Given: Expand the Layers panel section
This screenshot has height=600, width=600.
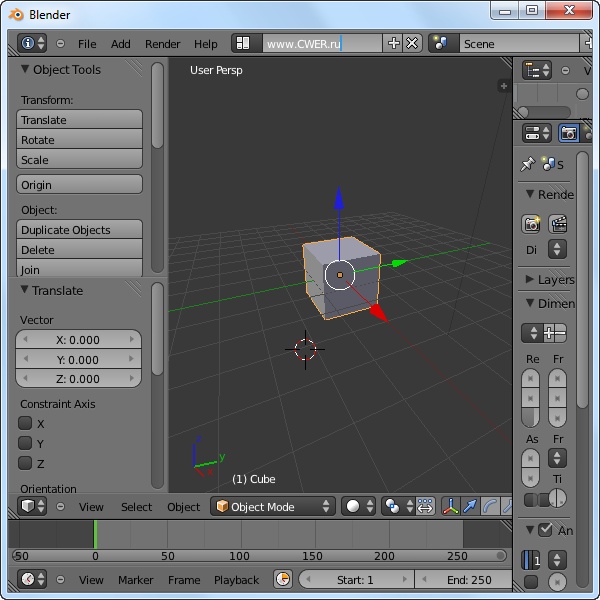Looking at the screenshot, I should coord(531,280).
